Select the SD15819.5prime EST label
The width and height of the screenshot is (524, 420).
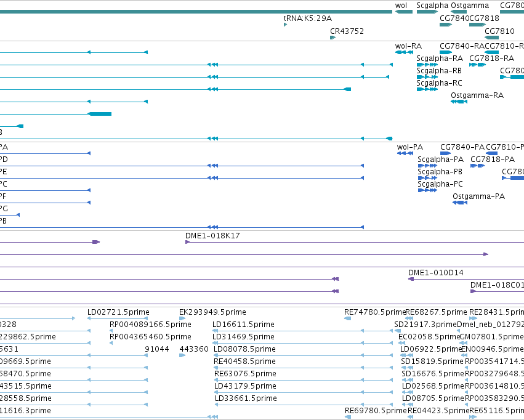point(432,361)
